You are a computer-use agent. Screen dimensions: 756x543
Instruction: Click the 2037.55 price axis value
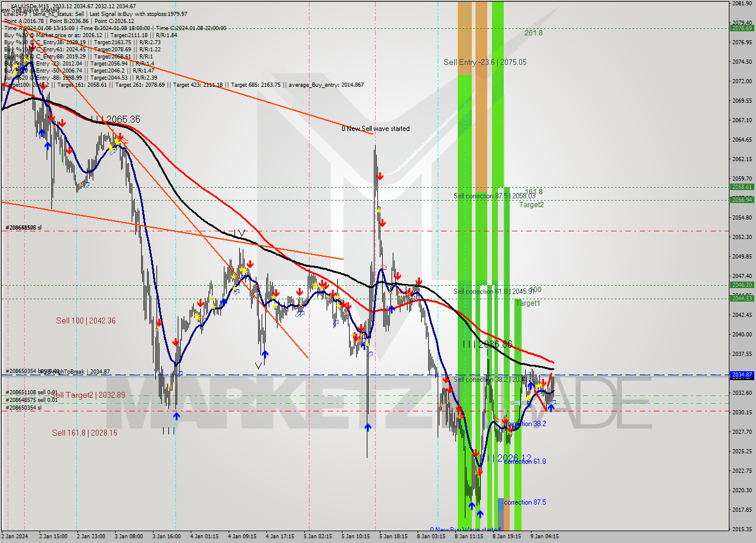pyautogui.click(x=741, y=354)
